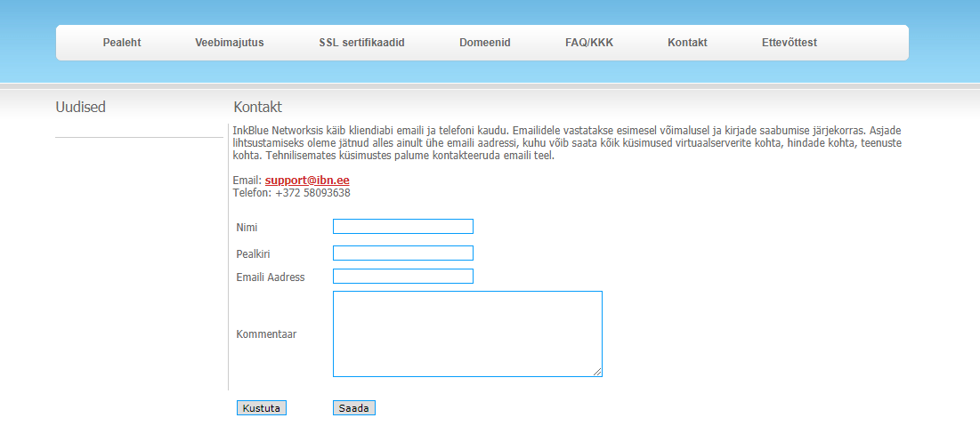The height and width of the screenshot is (434, 980).
Task: Focus the Nimi input field
Action: tap(403, 226)
